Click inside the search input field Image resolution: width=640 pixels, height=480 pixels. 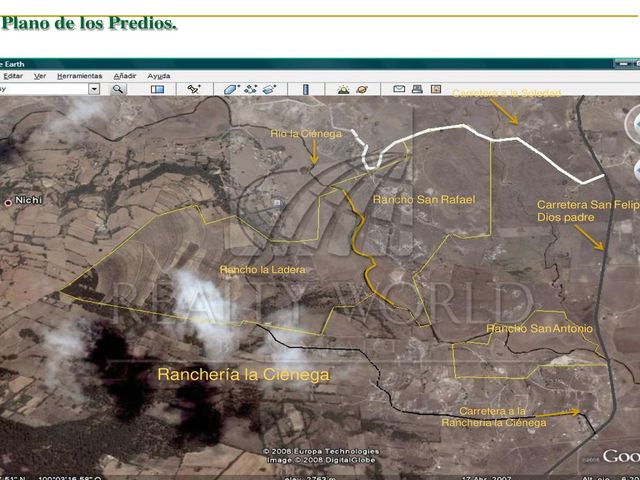point(44,89)
